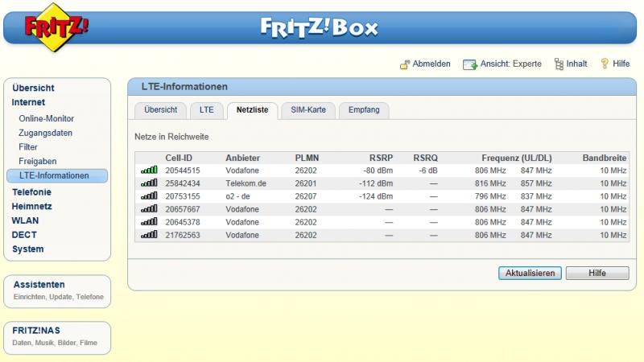The image size is (644, 362).
Task: Click PLMN value 26201
Action: [x=306, y=183]
